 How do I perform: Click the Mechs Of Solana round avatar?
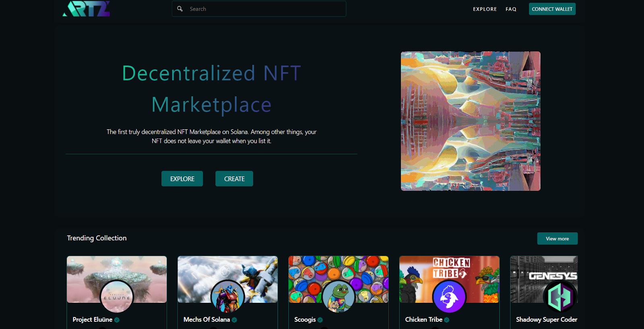pos(227,297)
